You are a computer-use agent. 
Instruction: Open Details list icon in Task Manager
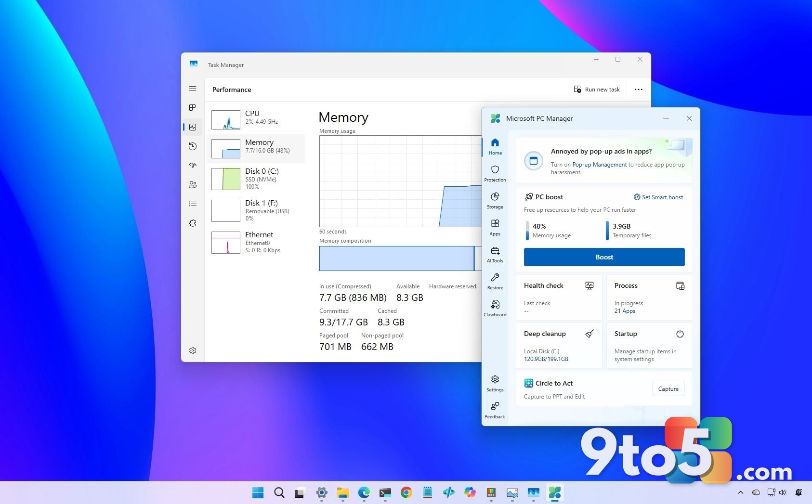point(193,204)
